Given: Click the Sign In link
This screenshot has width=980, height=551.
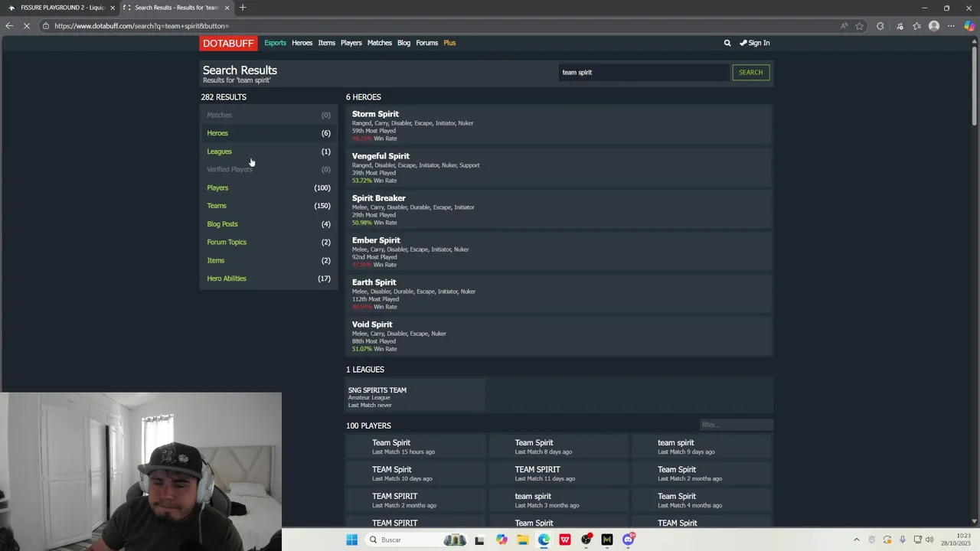Looking at the screenshot, I should pos(755,43).
